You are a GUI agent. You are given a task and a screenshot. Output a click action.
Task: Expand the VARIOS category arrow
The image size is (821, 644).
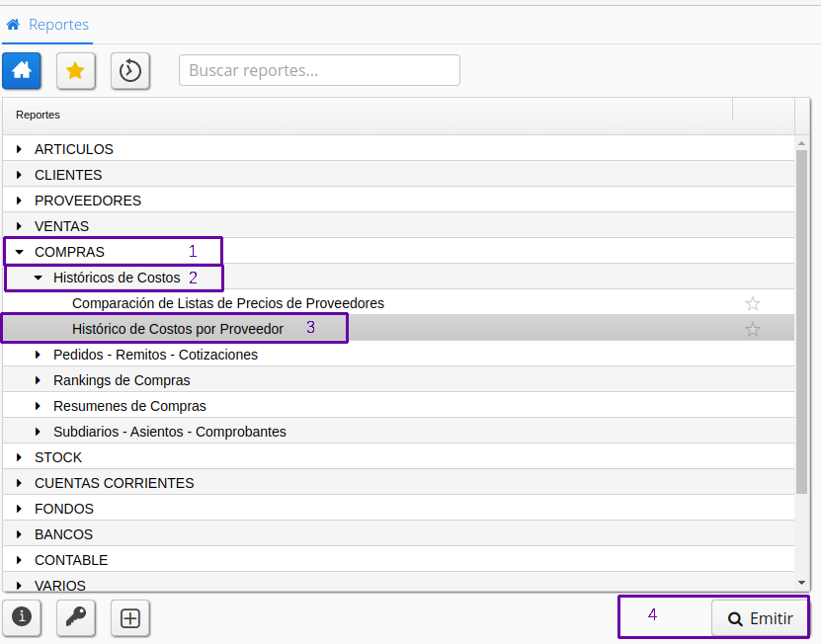click(19, 586)
